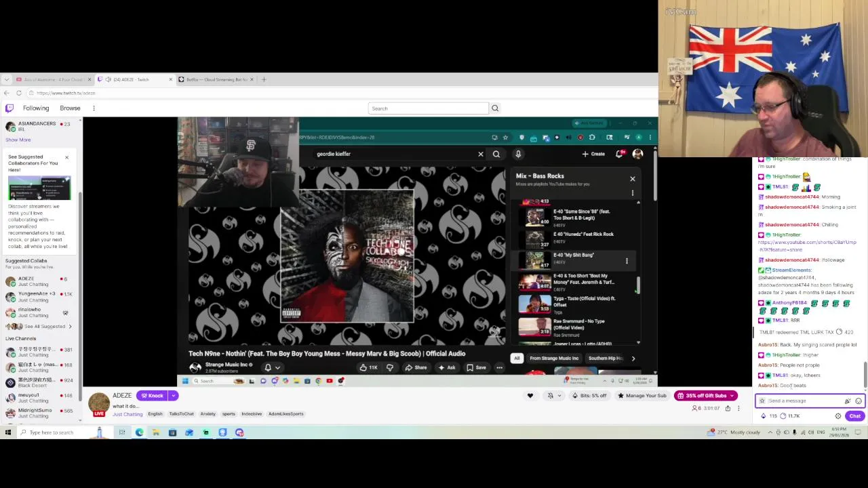Open the YouTube notifications bell
Viewport: 868px width, 488px height.
point(619,154)
